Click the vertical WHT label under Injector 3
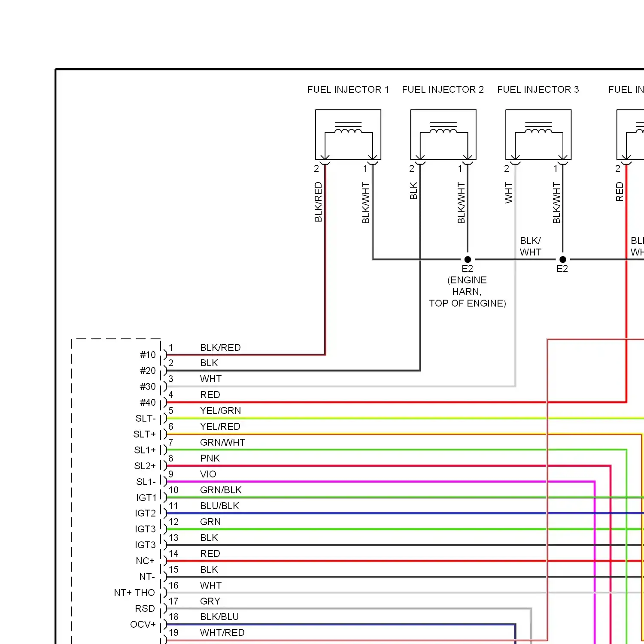644x644 pixels. [x=509, y=192]
